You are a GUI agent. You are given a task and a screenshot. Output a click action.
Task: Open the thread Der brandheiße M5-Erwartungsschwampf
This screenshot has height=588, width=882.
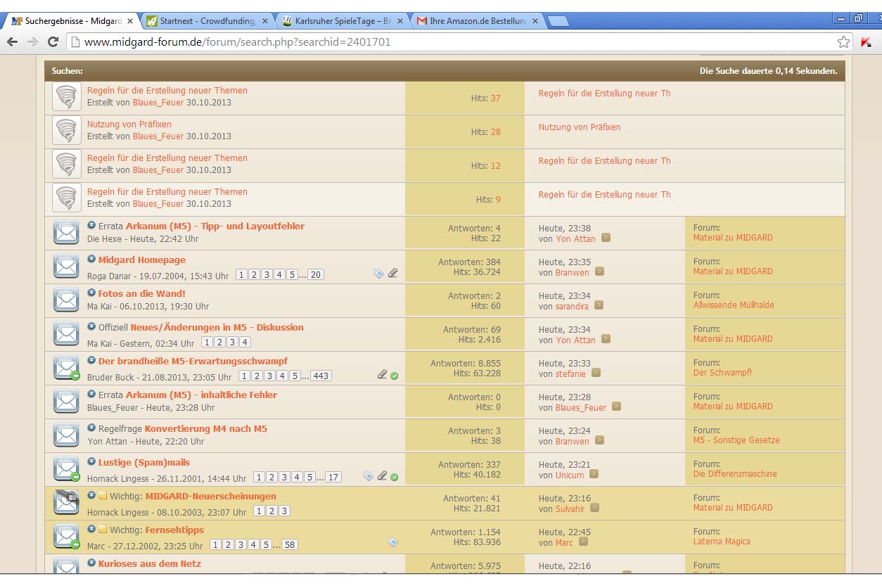[x=193, y=362]
